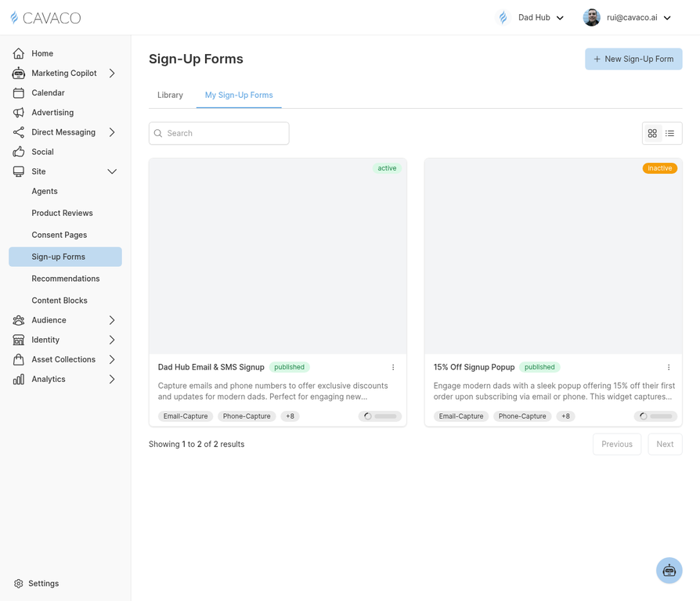Expand Direct Messaging submenu chevron
Viewport: 700px width, 601px height.
pyautogui.click(x=112, y=132)
